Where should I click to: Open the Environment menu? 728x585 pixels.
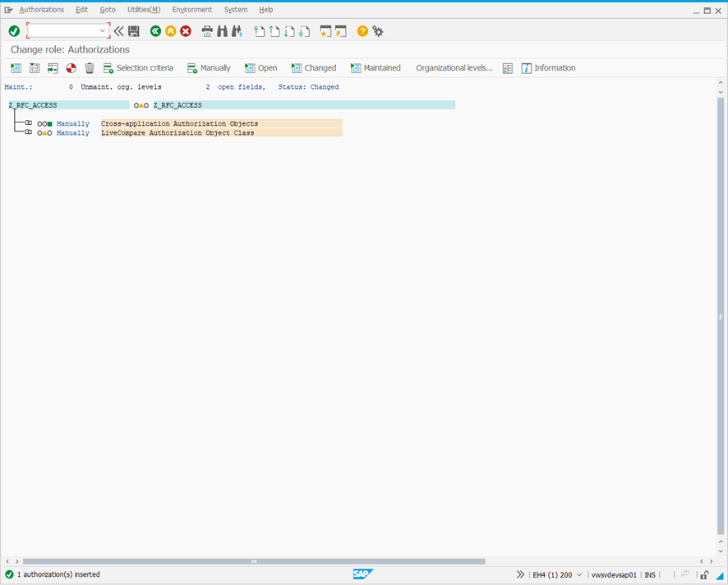[191, 9]
